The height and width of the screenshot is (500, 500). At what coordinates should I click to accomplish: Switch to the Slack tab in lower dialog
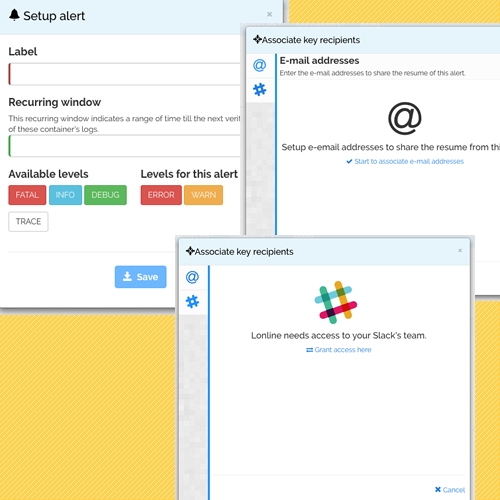pos(192,302)
